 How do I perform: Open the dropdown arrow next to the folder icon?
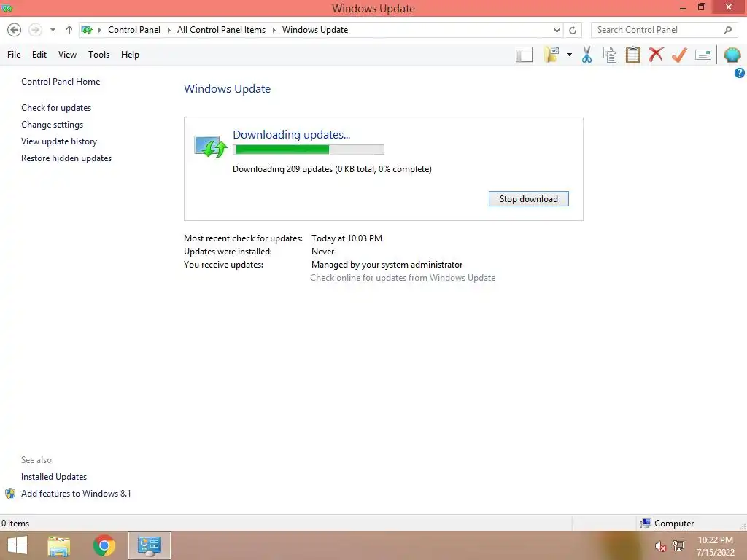tap(569, 55)
